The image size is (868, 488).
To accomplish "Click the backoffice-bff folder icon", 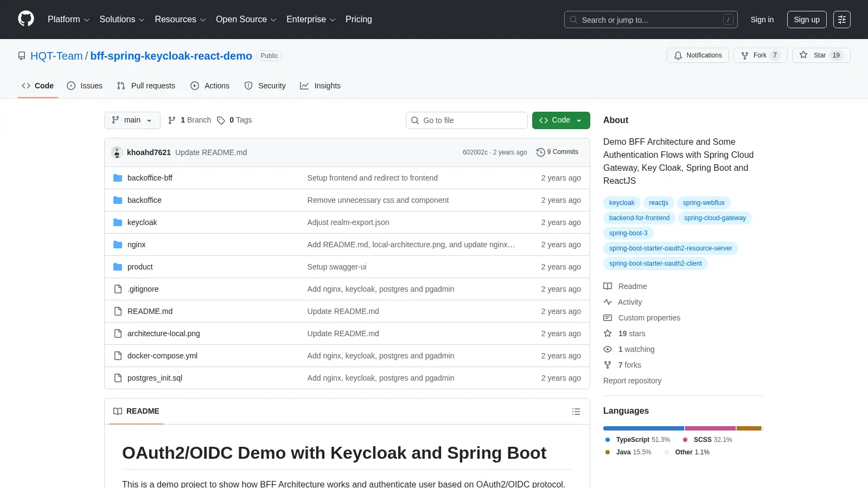I will [118, 178].
